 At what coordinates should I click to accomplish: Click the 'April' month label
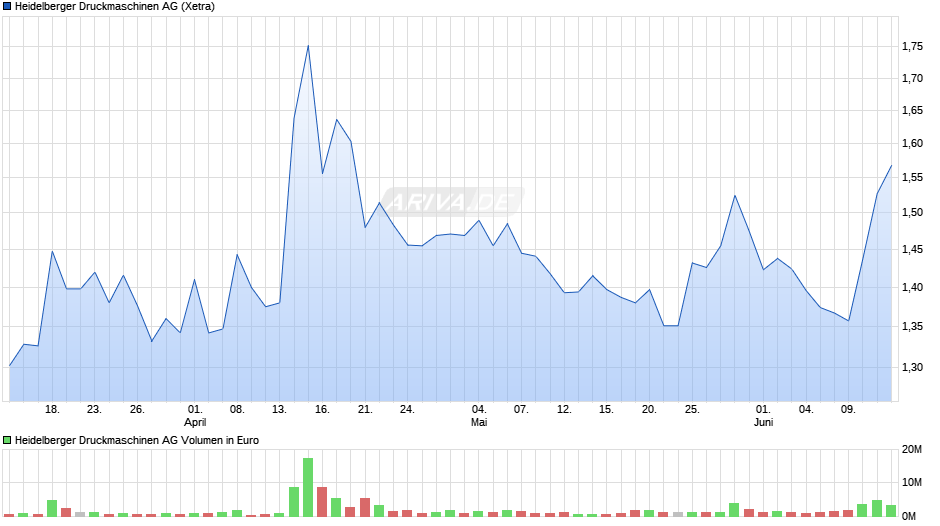pos(195,423)
